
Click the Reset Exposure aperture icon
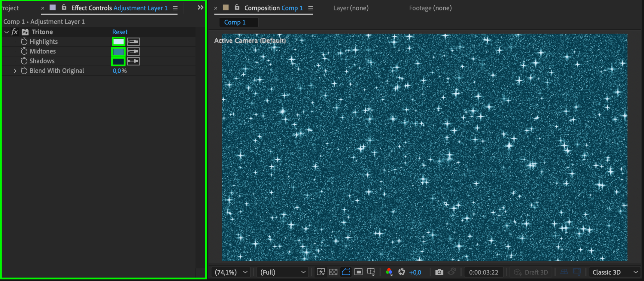(402, 272)
